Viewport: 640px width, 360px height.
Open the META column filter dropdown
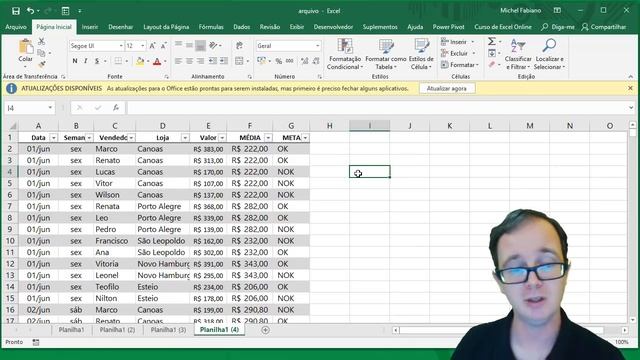click(x=305, y=138)
